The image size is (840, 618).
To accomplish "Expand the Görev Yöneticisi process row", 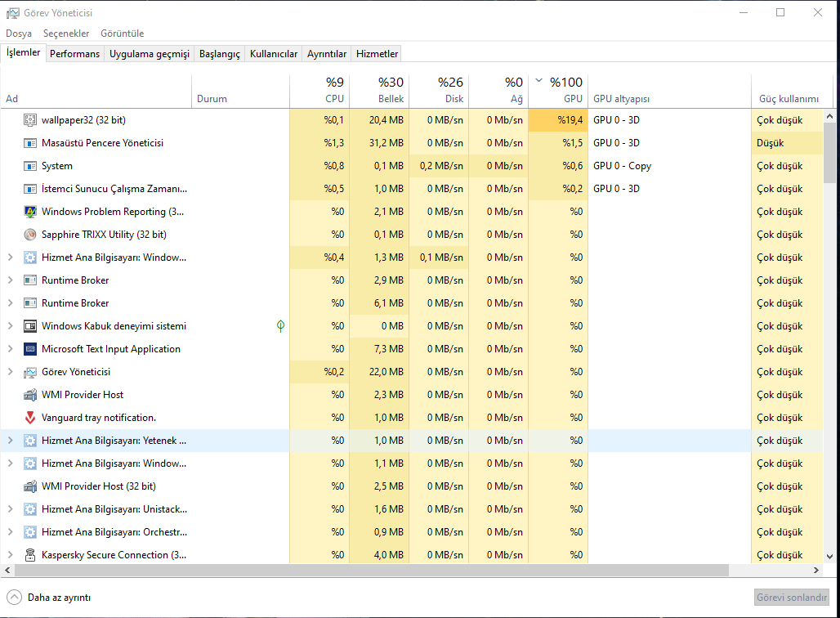I will click(x=10, y=372).
